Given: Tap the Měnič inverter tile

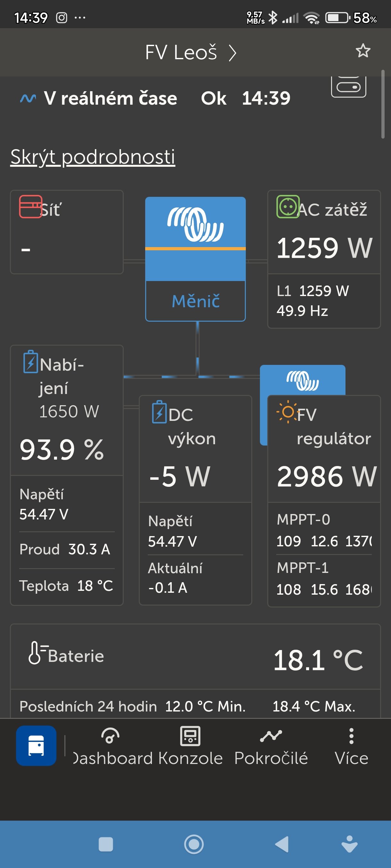Looking at the screenshot, I should pyautogui.click(x=195, y=259).
